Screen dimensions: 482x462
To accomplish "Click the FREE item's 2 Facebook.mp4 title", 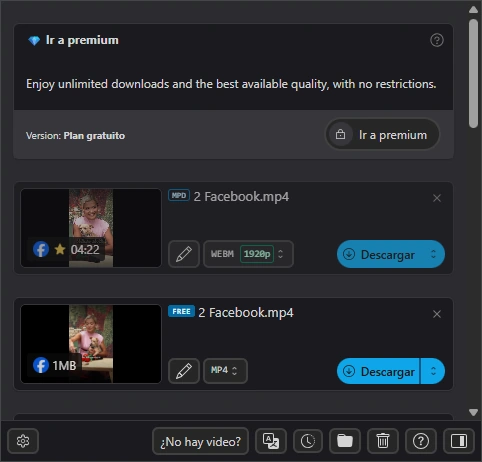I will tap(246, 313).
